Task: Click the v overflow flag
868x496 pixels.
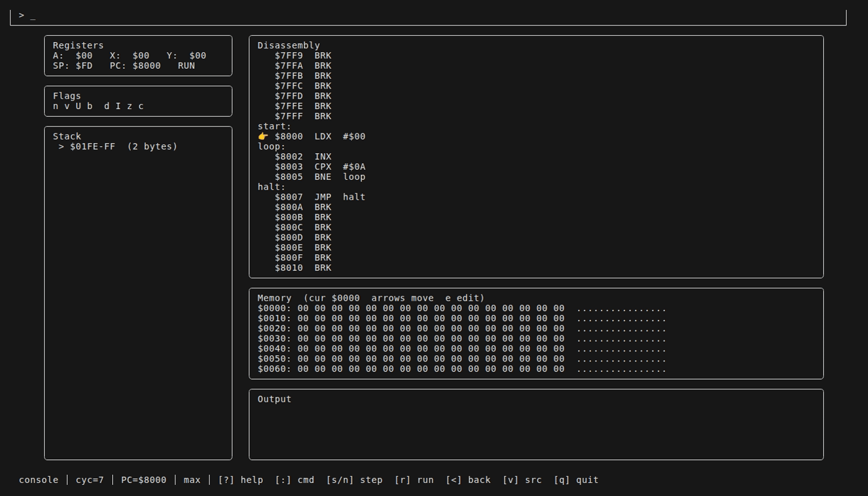Action: pyautogui.click(x=67, y=106)
